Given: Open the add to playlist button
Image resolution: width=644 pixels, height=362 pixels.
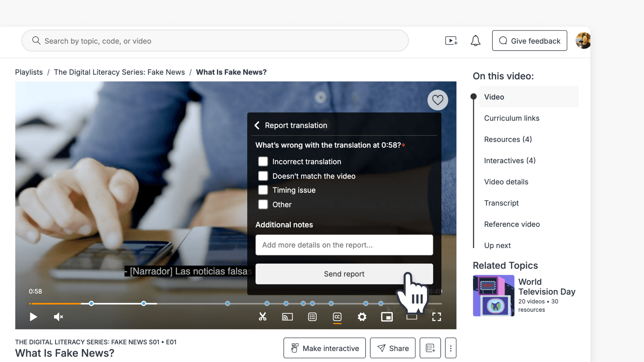Looking at the screenshot, I should pos(430,348).
